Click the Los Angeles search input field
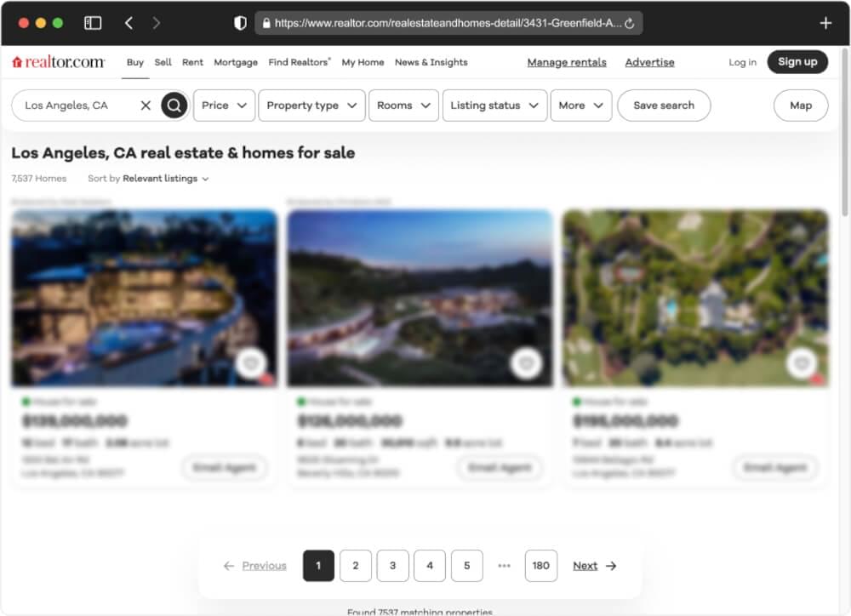The height and width of the screenshot is (616, 851). (77, 106)
